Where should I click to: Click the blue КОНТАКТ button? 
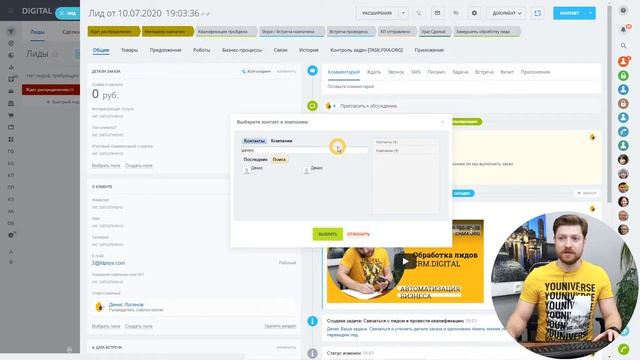[569, 13]
